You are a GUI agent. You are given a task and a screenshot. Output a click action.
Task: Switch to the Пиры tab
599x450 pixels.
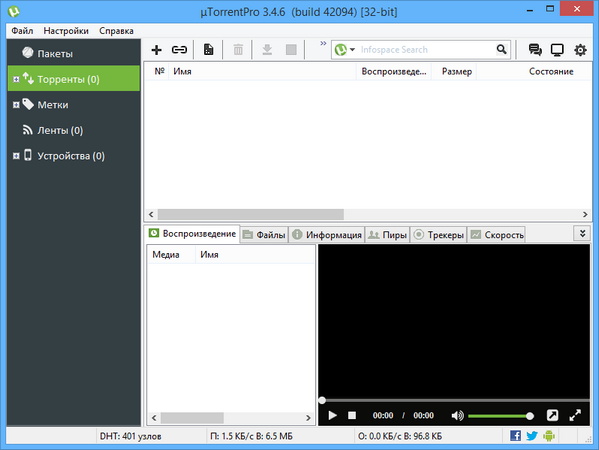coord(387,235)
